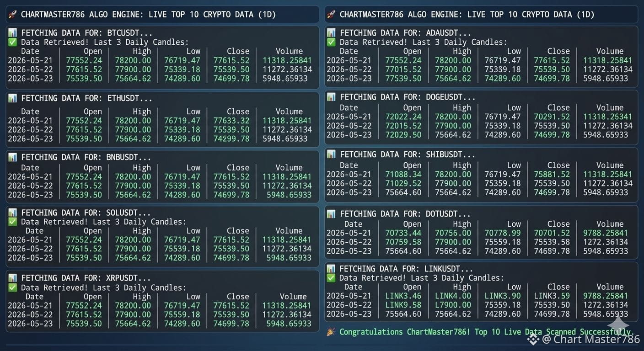Select the 'FETCHING DATA FOR: DOTUSDT...' line

pyautogui.click(x=406, y=214)
